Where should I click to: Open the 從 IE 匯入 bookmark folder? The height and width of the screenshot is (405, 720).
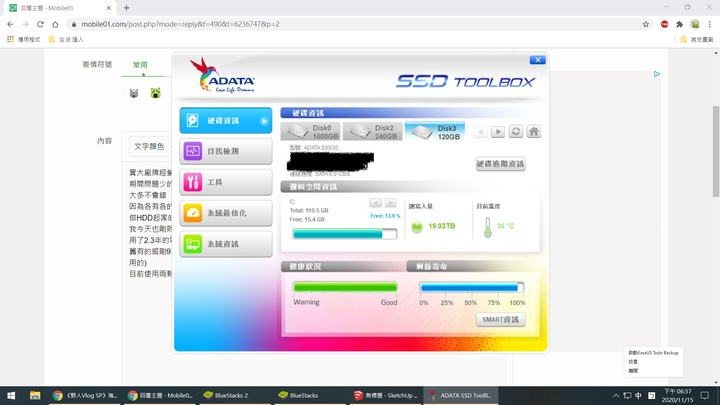tap(66, 39)
